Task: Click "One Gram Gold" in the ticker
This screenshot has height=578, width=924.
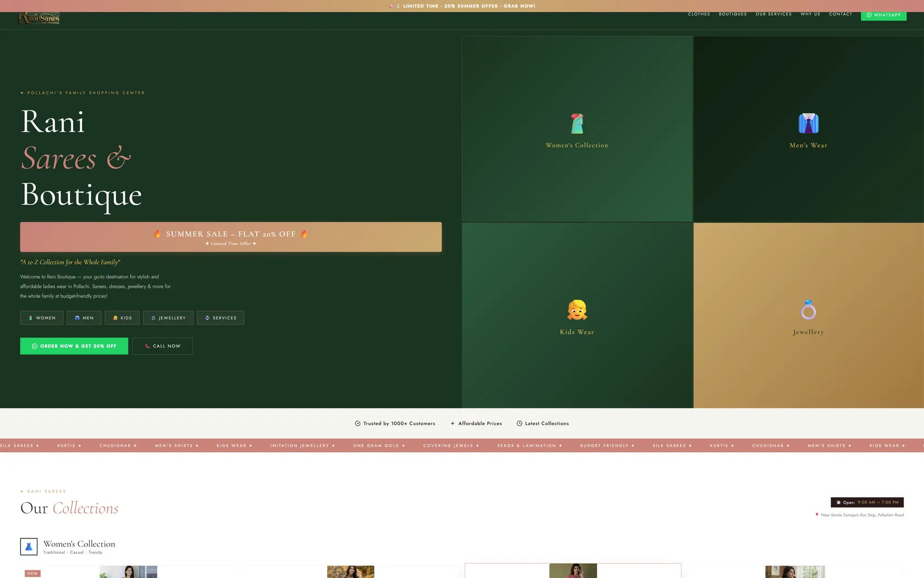Action: point(376,445)
